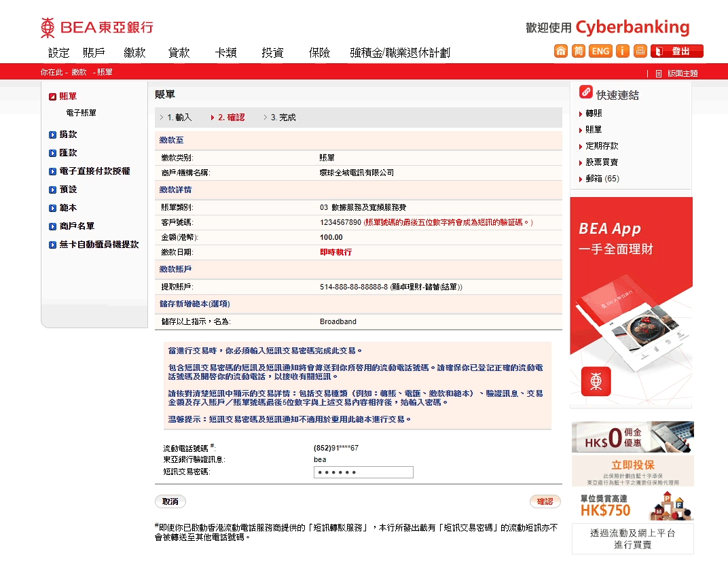Open the 貸款 menu
The image size is (728, 583).
(179, 53)
